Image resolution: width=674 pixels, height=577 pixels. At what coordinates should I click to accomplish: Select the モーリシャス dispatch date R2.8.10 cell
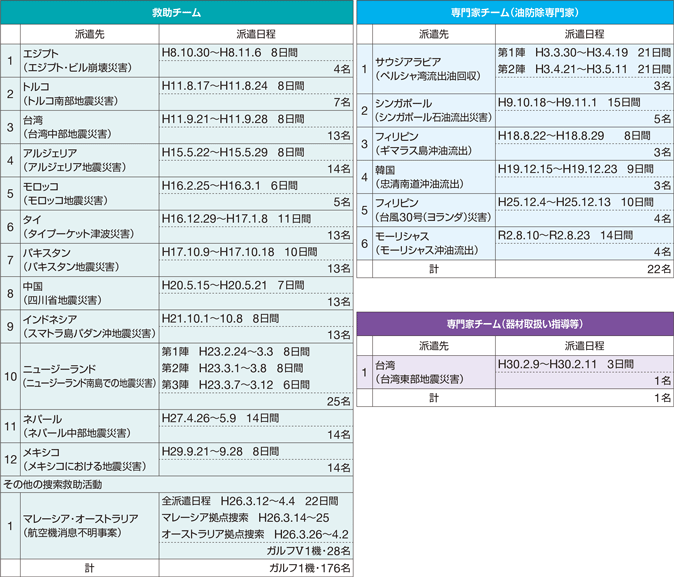(583, 234)
